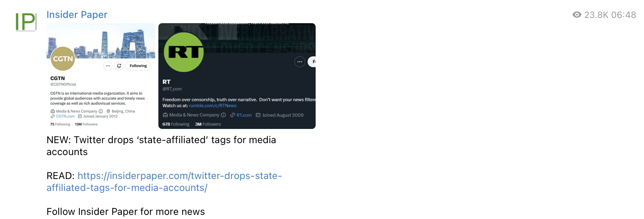Click the notification refresh icon on CGTN profile
644x219 pixels.
coord(119,66)
